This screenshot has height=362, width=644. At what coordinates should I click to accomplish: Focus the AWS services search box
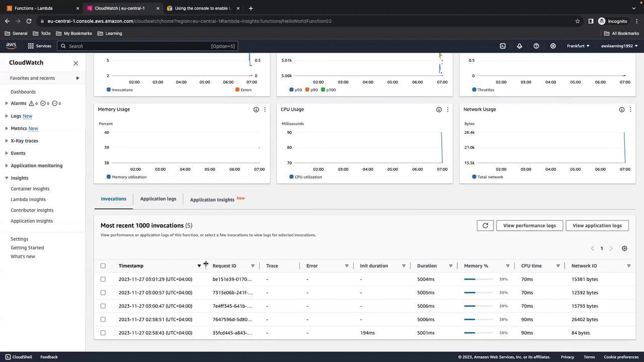147,46
